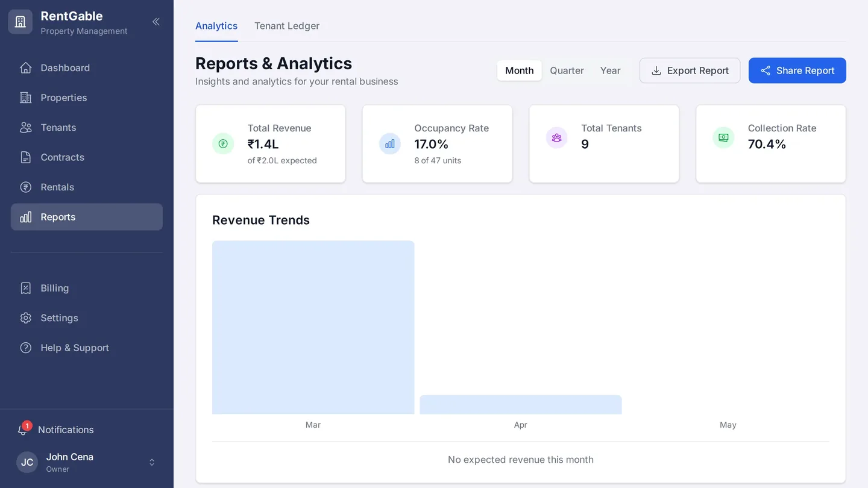Screen dimensions: 868x488
Task: Select the Quarter period toggle
Action: tap(567, 70)
